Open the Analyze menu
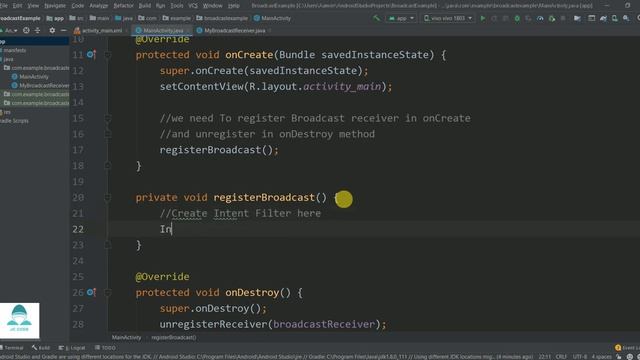 coord(98,6)
